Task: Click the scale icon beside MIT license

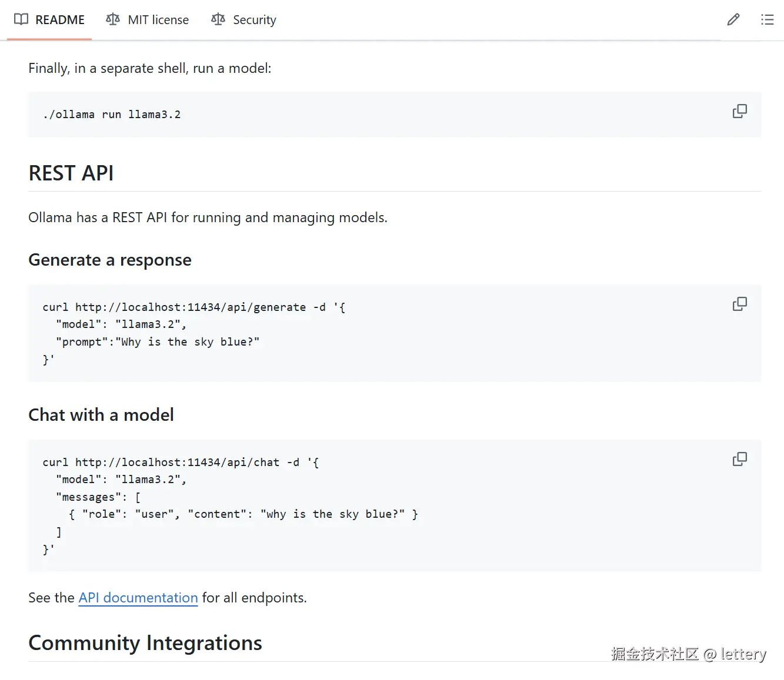Action: pos(113,19)
